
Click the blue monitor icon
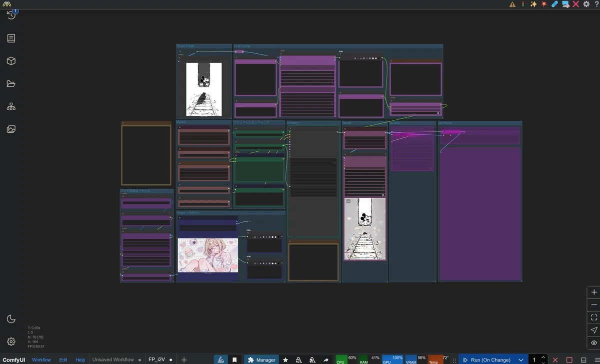tap(565, 4)
